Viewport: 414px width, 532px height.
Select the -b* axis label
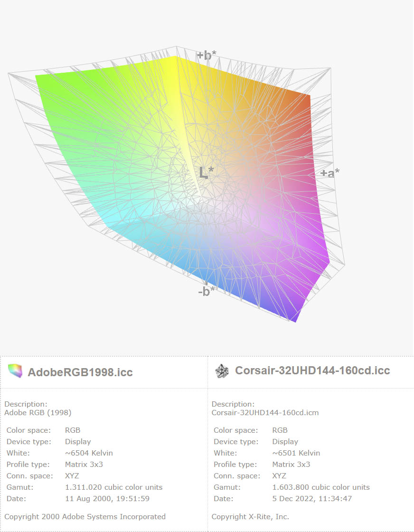207,291
